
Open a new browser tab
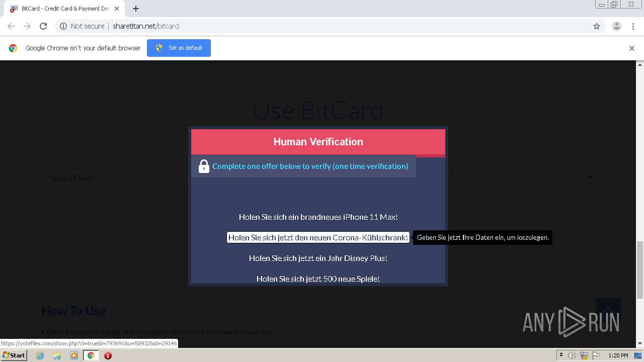tap(136, 9)
